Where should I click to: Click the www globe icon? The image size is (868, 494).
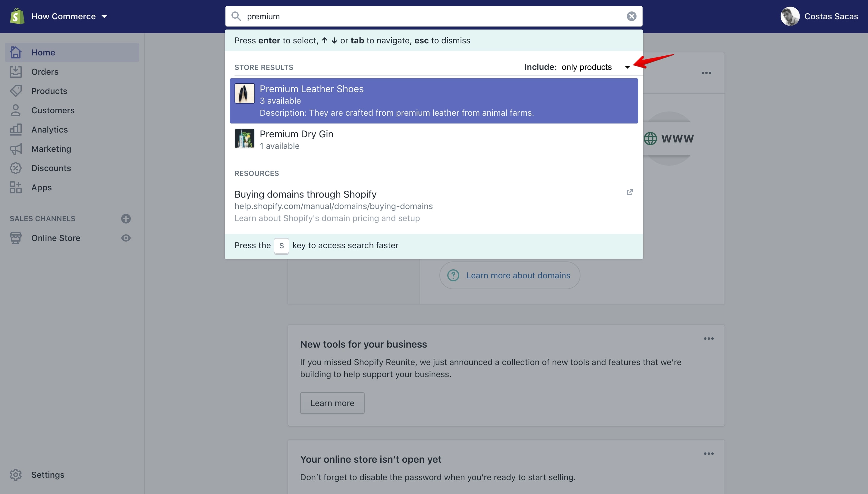(x=650, y=139)
